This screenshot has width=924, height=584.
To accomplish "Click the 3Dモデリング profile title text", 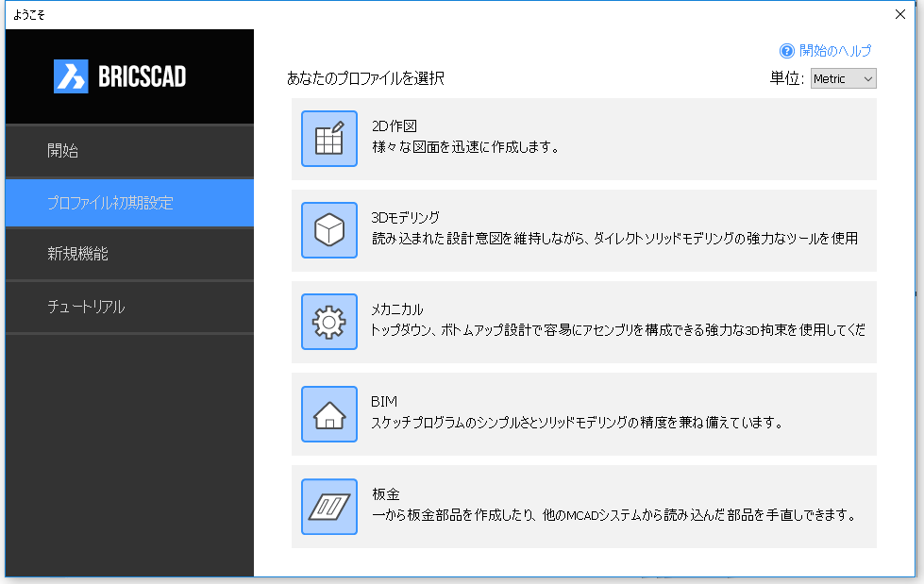I will point(406,217).
